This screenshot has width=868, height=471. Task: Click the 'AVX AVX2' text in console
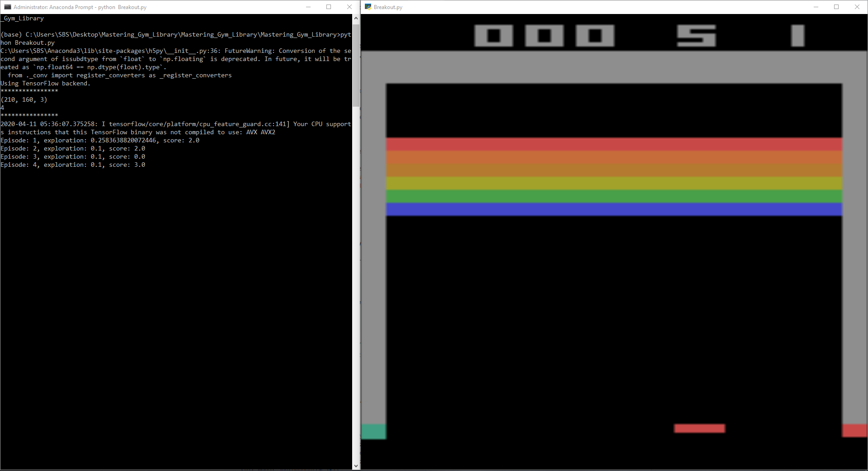pyautogui.click(x=260, y=132)
